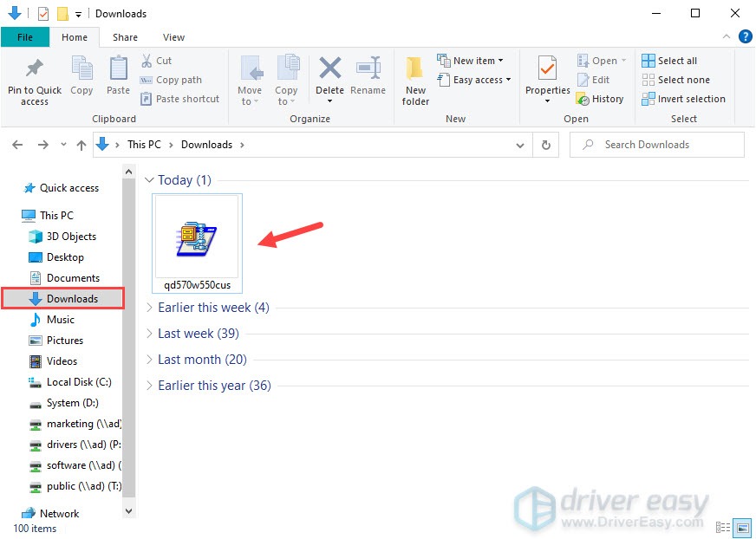Switch to the View ribbon tab
This screenshot has width=756, height=539.
tap(173, 37)
